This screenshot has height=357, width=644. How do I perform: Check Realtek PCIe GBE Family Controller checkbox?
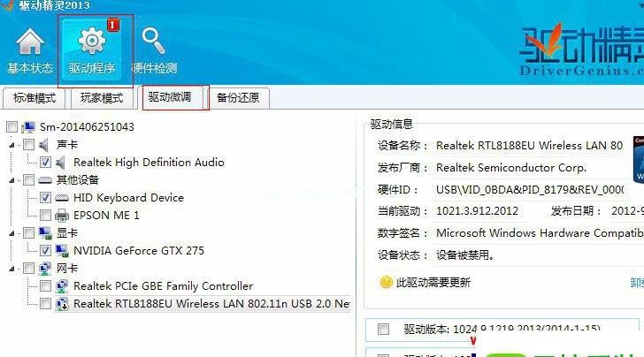coord(45,286)
